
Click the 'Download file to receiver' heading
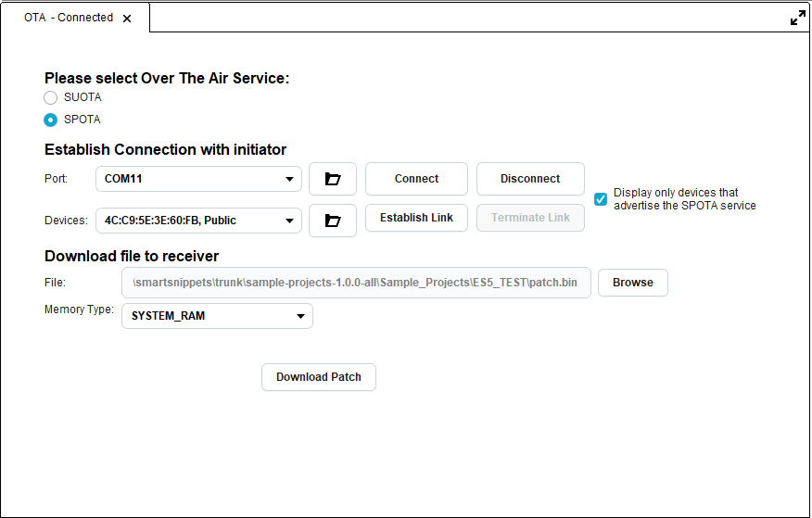point(132,256)
